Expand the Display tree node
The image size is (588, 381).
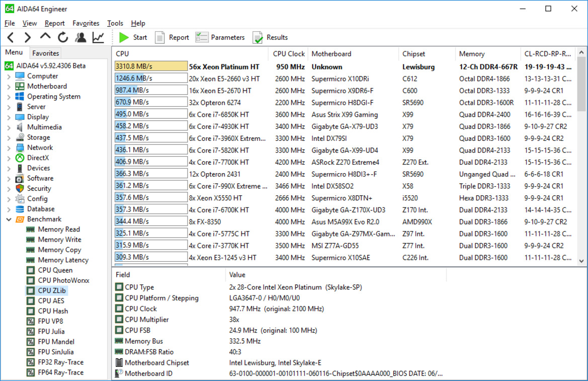pyautogui.click(x=9, y=117)
